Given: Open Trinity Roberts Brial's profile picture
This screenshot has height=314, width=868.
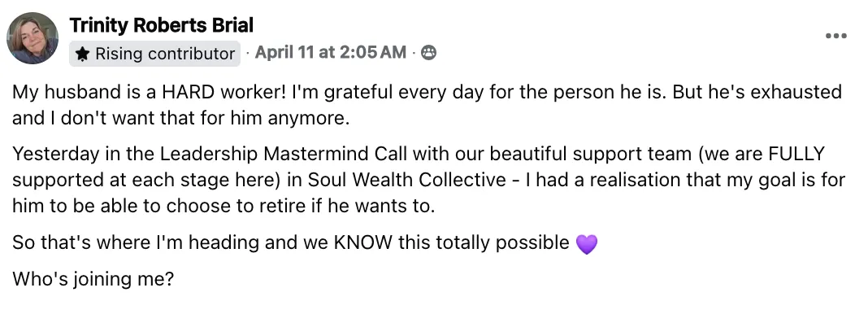Looking at the screenshot, I should (33, 38).
